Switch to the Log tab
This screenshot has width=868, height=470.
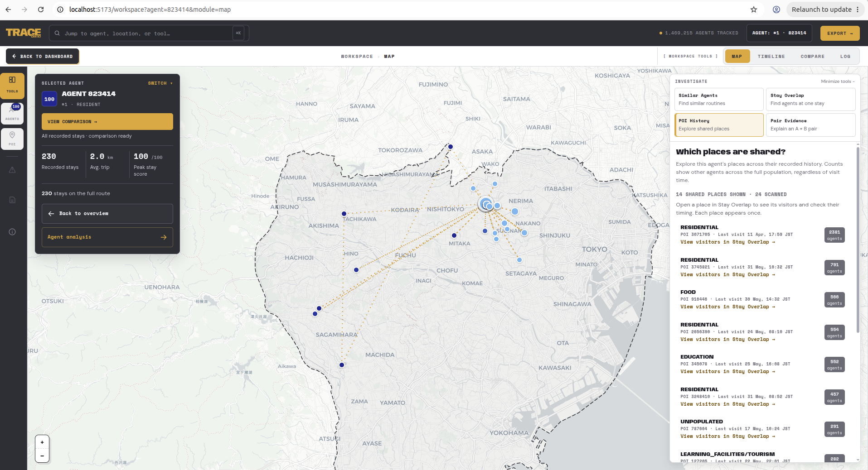845,57
